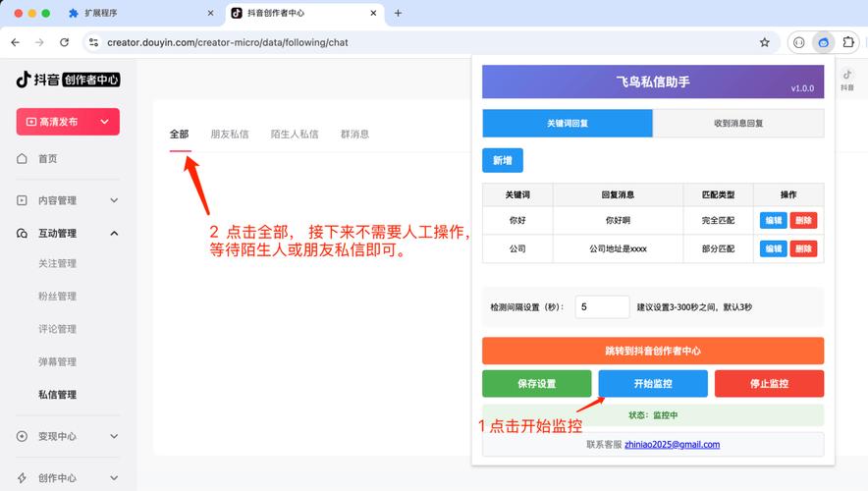
Task: Click the 内容管理 play icon in sidebar
Action: [x=23, y=200]
